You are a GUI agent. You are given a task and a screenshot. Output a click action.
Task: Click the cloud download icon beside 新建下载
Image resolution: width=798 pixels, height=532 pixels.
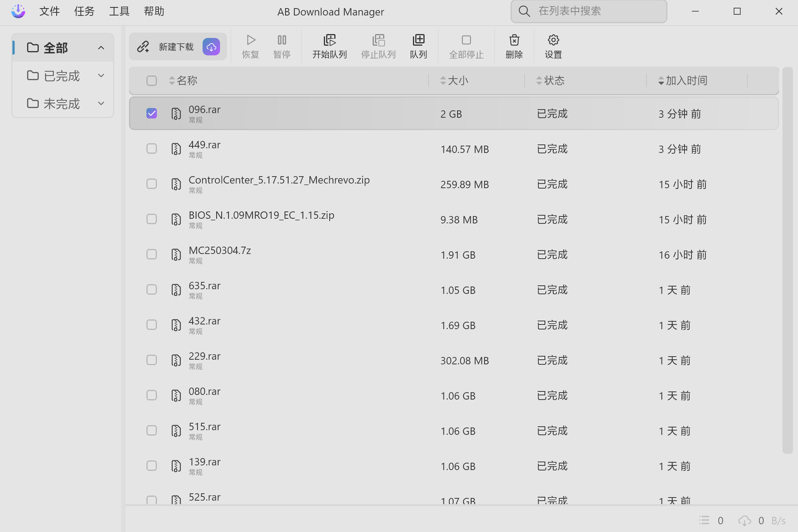[211, 47]
